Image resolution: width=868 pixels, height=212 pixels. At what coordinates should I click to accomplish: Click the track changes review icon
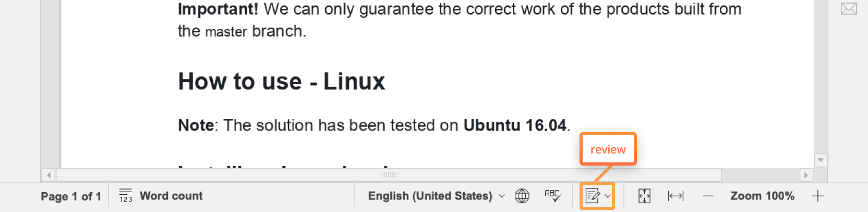pyautogui.click(x=593, y=196)
